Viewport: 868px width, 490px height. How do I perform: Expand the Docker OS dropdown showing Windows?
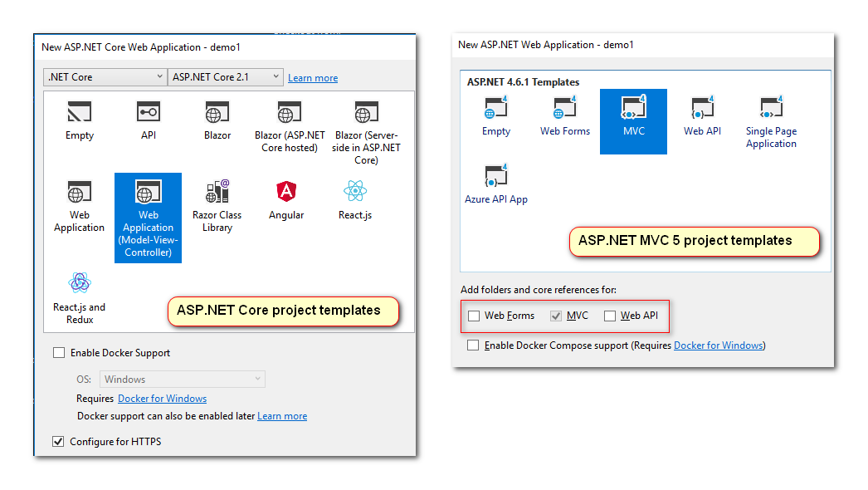click(x=182, y=379)
